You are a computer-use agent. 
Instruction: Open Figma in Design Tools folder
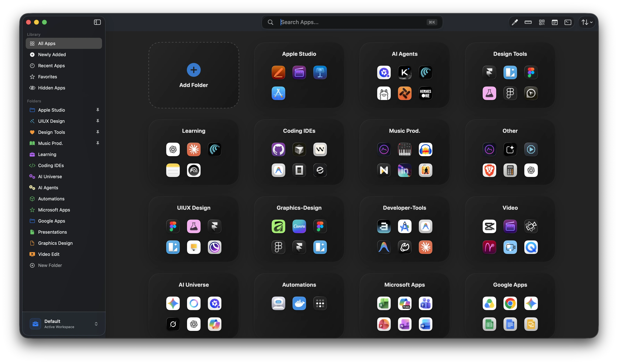531,72
